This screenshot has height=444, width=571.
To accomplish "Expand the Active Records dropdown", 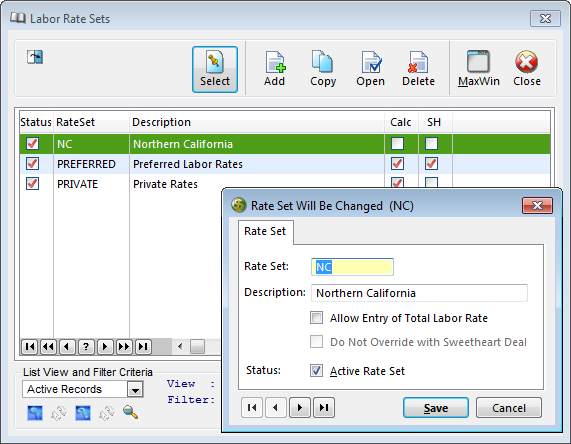I will (135, 389).
